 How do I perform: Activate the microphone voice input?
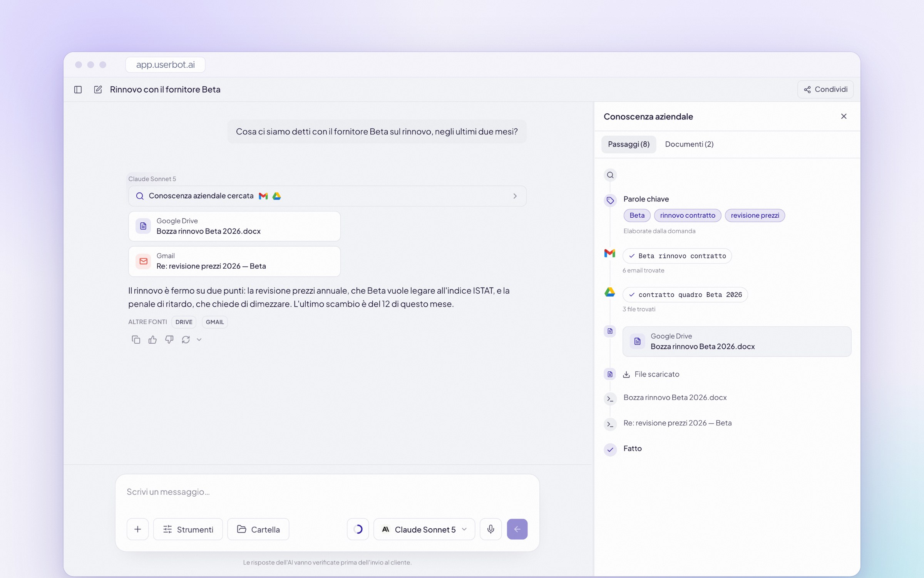[491, 529]
